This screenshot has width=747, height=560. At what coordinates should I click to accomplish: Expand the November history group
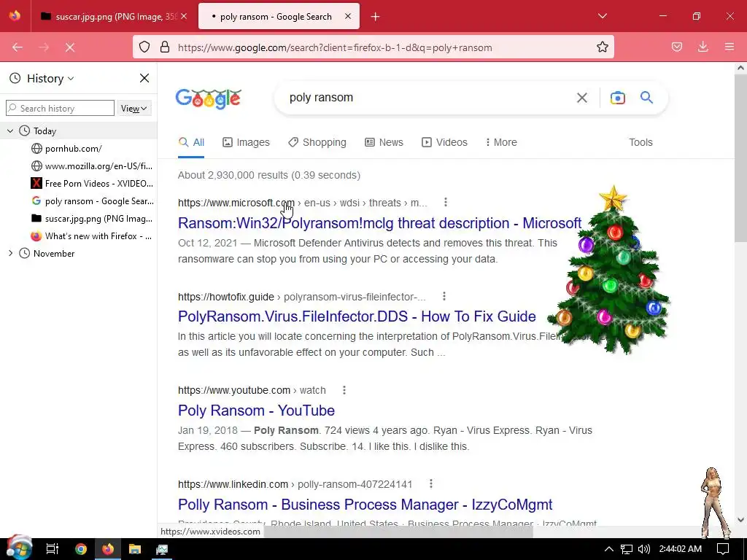(x=10, y=253)
